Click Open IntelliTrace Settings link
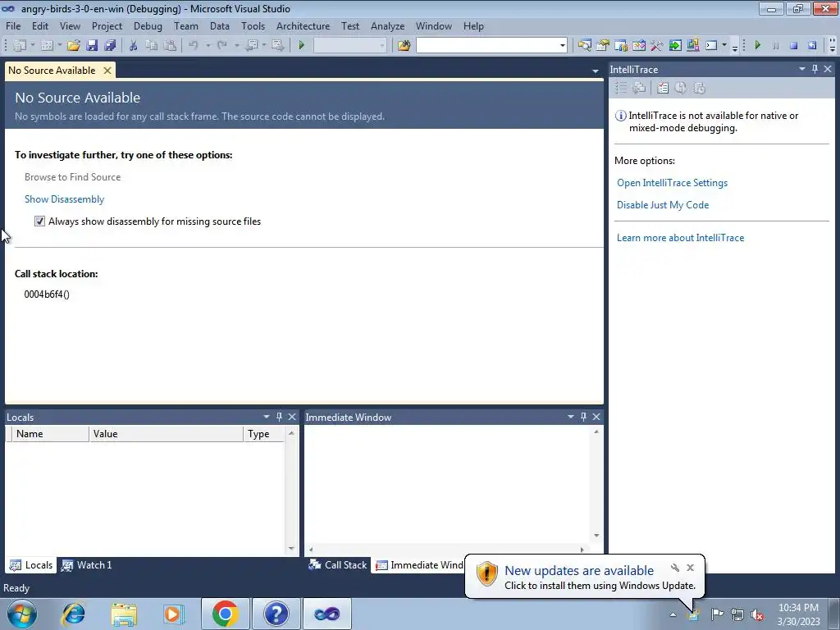This screenshot has width=840, height=630. (672, 183)
